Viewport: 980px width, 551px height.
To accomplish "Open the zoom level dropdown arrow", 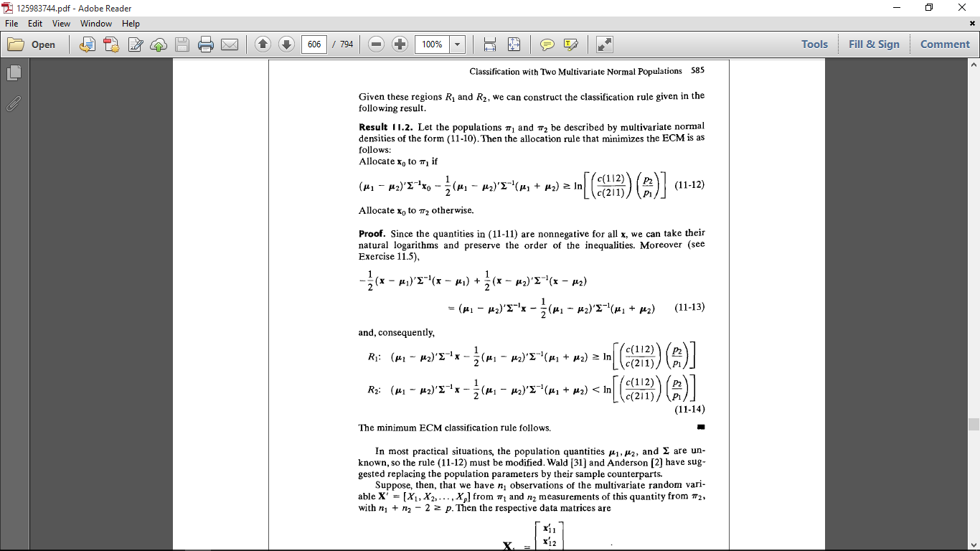I will click(x=458, y=44).
